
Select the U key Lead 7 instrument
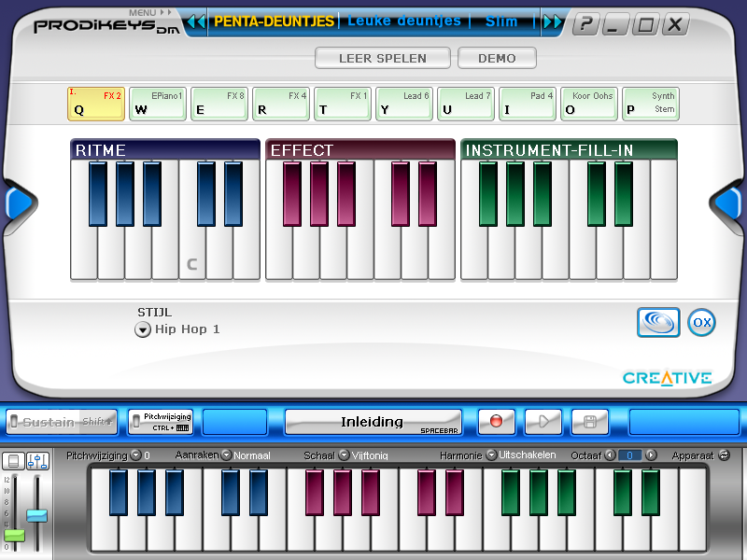tap(466, 104)
